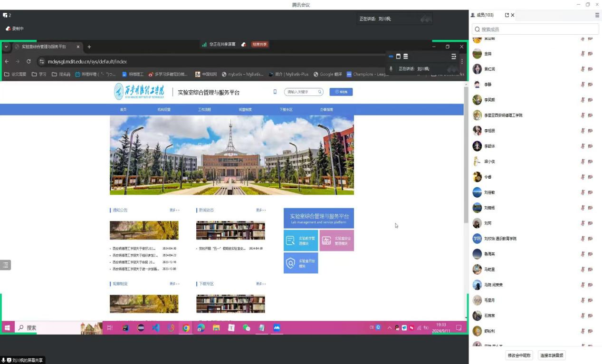
Task: Toggle the muted microphone icon for 金鸽
Action: 583,54
